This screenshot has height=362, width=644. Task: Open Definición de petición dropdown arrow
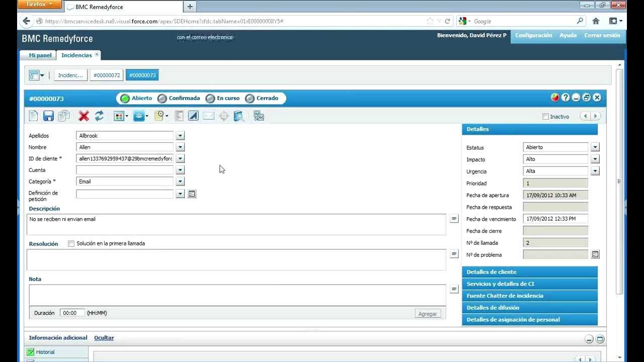180,194
